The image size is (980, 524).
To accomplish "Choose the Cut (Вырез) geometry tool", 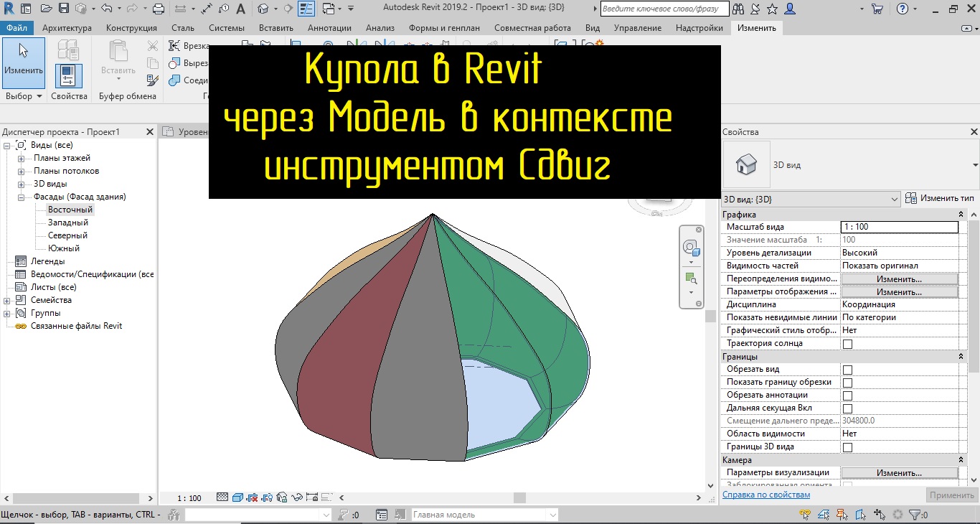I will coord(188,63).
